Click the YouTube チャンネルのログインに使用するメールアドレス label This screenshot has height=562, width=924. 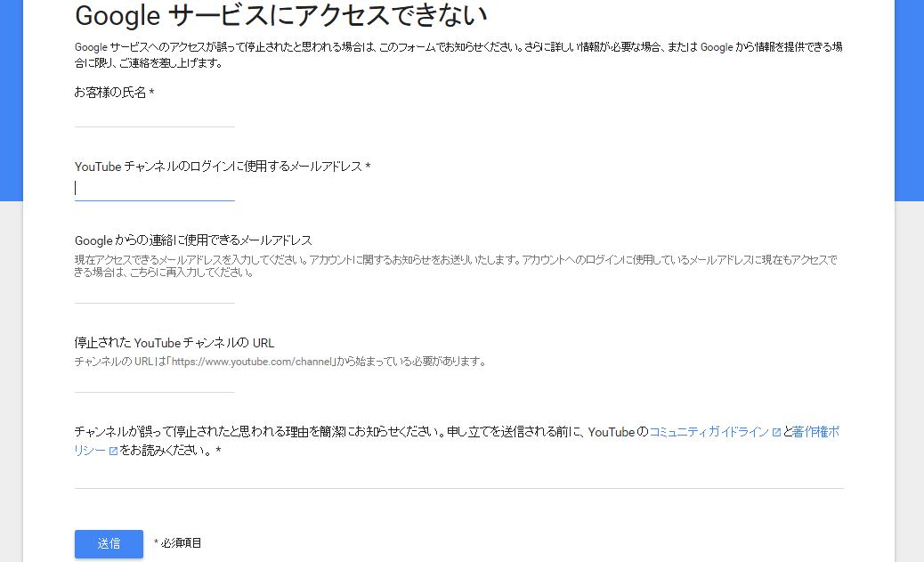[x=219, y=167]
